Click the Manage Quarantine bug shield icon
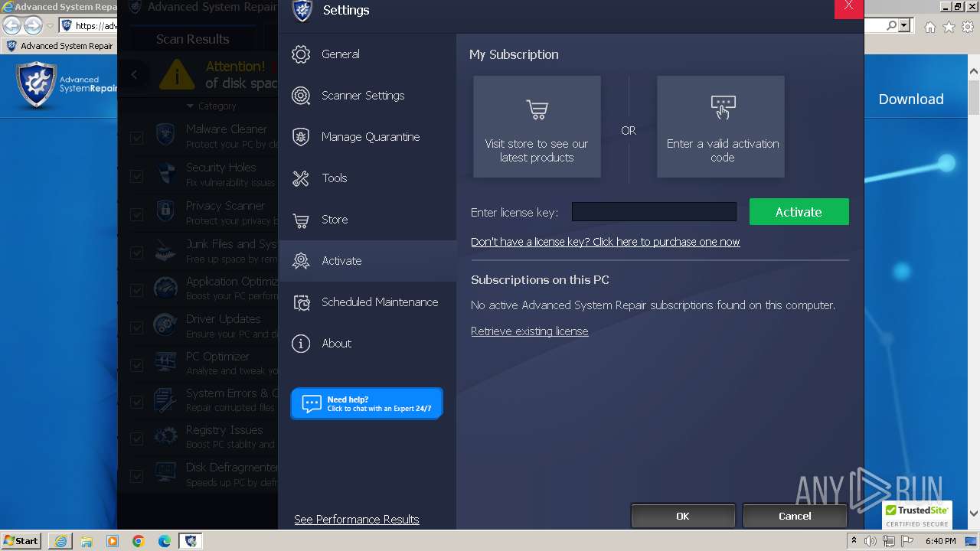 301,137
